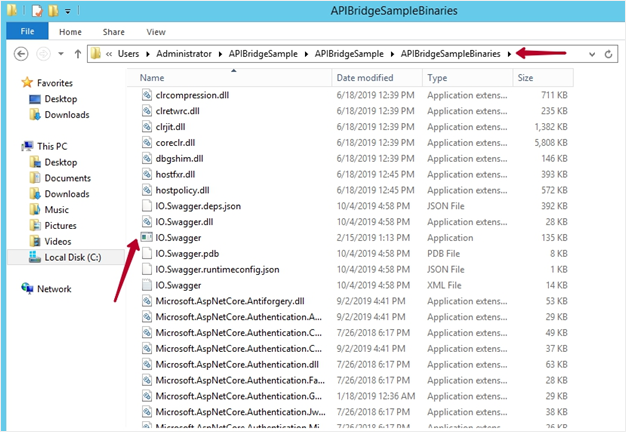
Task: Click the IO.Swagger application file icon
Action: [x=146, y=237]
